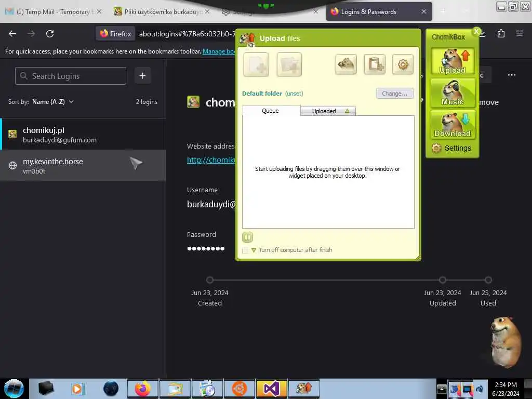The height and width of the screenshot is (399, 532).
Task: Switch to the Queue tab
Action: (271, 111)
